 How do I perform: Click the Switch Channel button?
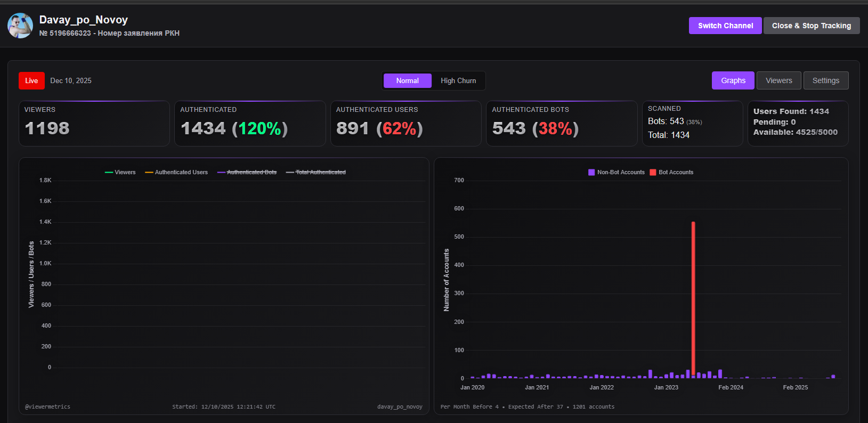(725, 26)
